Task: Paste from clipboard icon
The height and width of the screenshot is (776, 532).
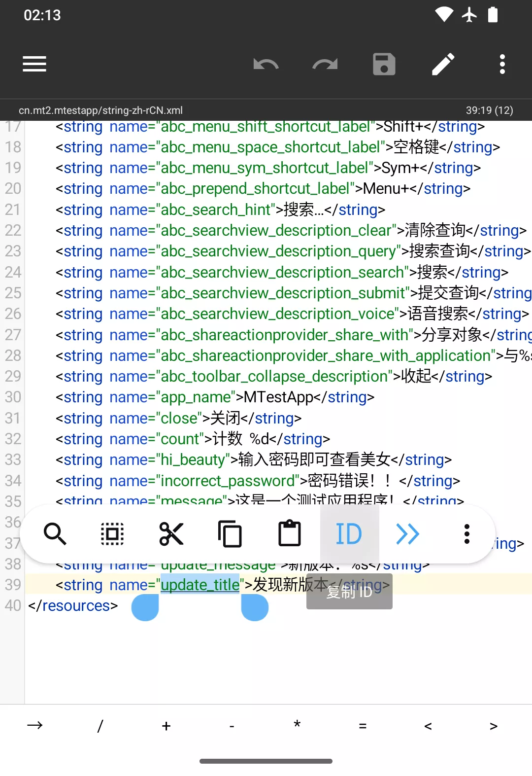Action: click(x=290, y=534)
